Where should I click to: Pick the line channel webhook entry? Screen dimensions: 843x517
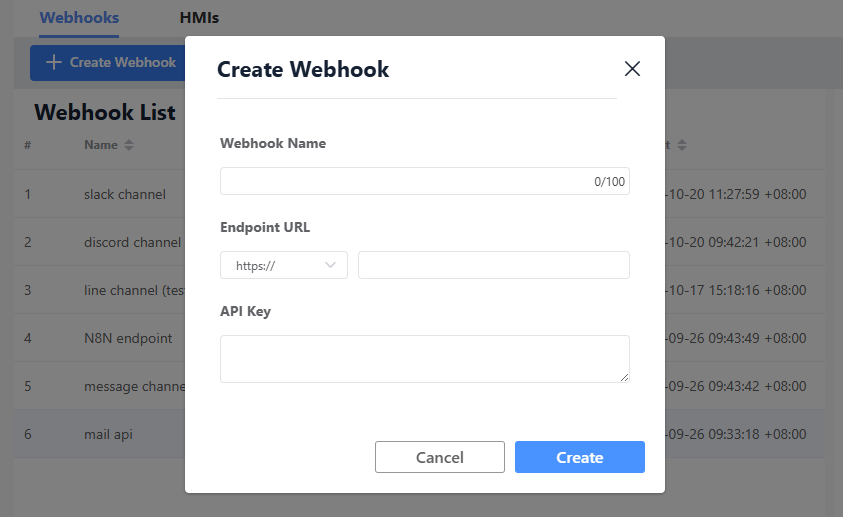pyautogui.click(x=132, y=290)
